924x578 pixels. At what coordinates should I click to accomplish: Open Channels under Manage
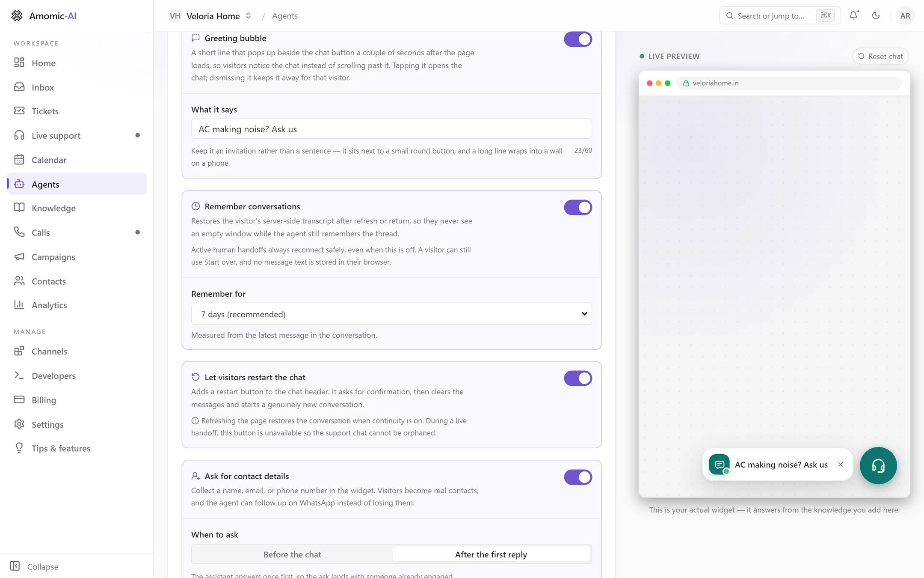pyautogui.click(x=77, y=351)
